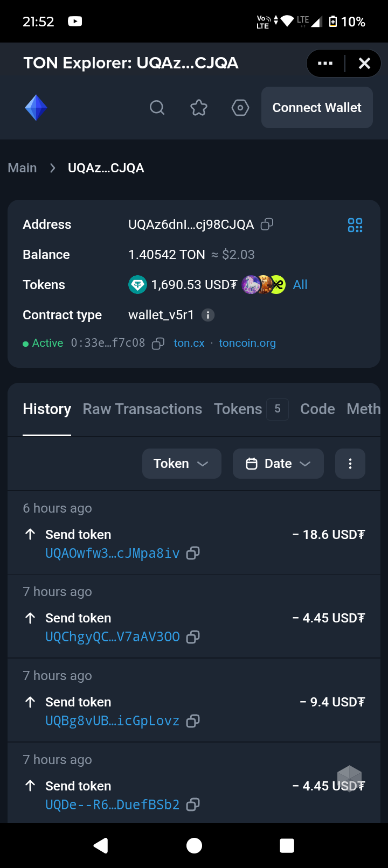Show the address QR code
388x868 pixels.
coord(355,225)
